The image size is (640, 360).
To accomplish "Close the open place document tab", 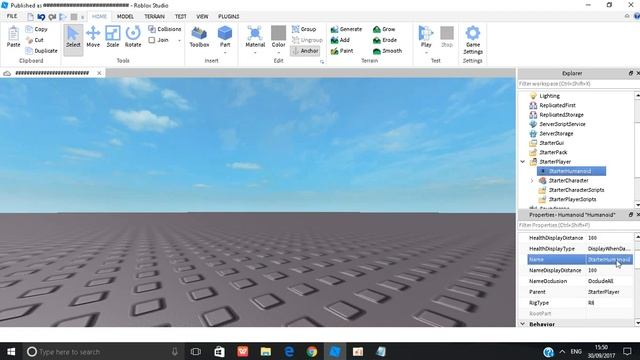I will (99, 73).
